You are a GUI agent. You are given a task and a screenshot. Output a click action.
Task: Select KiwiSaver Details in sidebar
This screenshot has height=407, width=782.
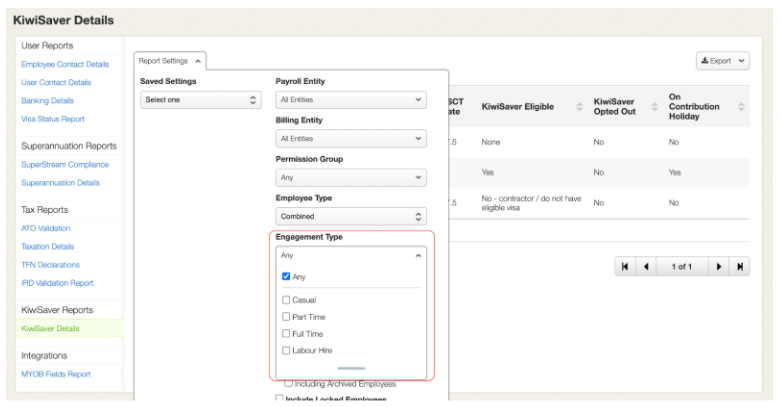(51, 328)
